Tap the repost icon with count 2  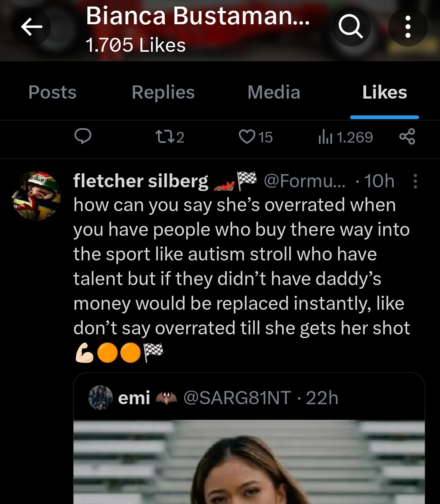169,137
